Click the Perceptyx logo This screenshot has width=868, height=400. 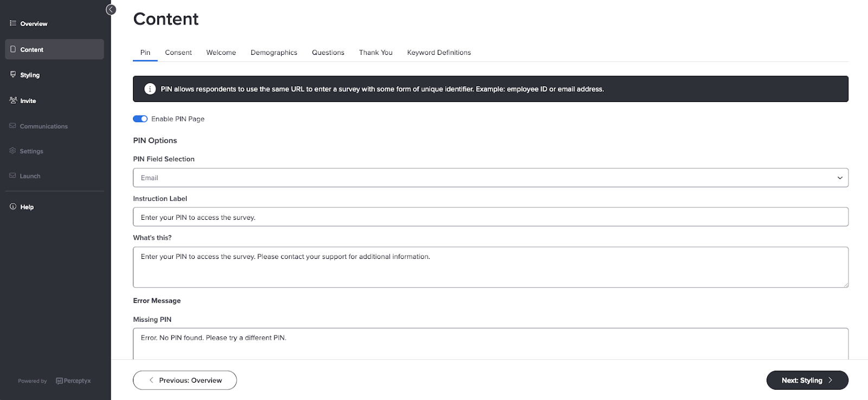(x=73, y=381)
